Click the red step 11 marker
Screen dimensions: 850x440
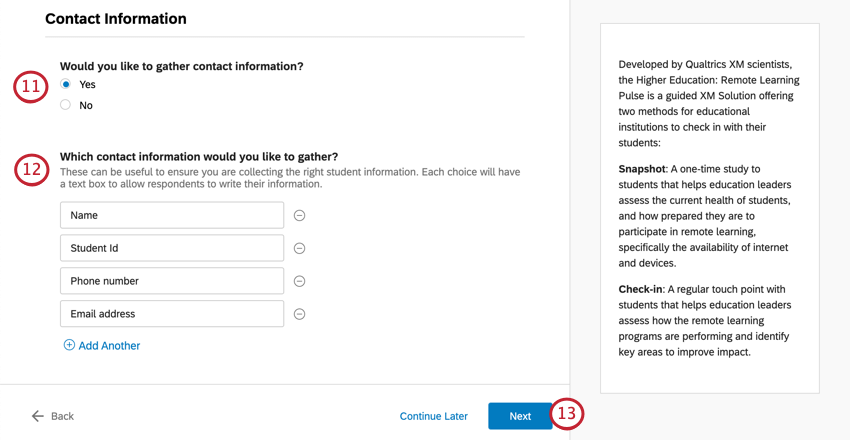coord(30,86)
